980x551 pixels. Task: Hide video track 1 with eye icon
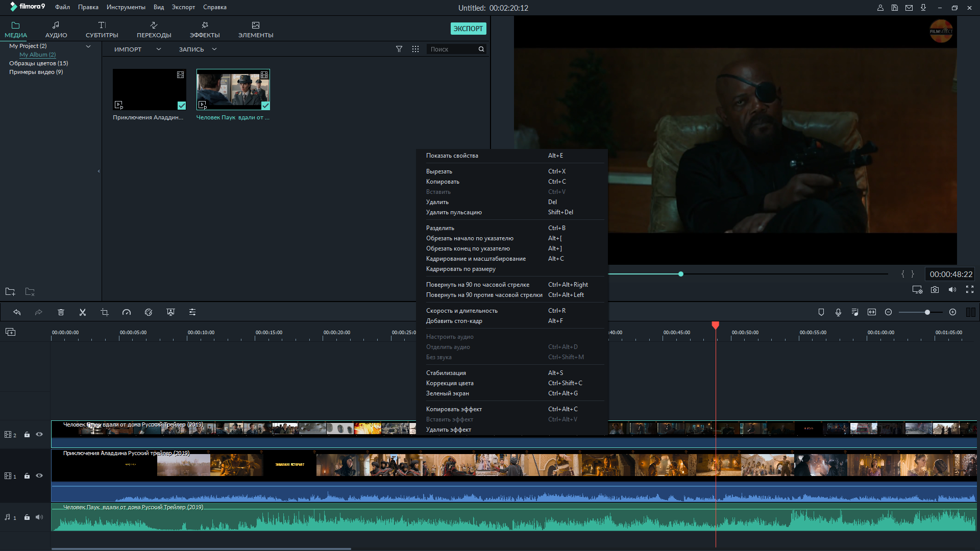pyautogui.click(x=39, y=476)
